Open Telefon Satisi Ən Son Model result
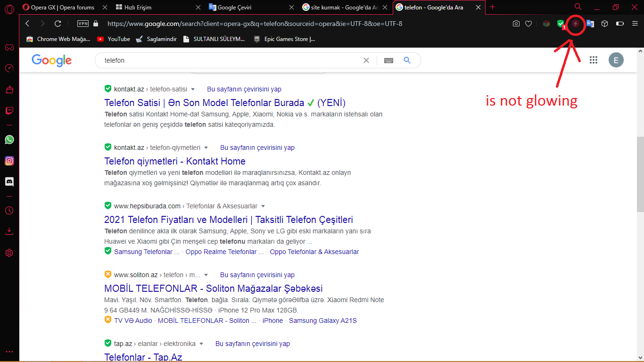This screenshot has height=362, width=644. pos(225,103)
